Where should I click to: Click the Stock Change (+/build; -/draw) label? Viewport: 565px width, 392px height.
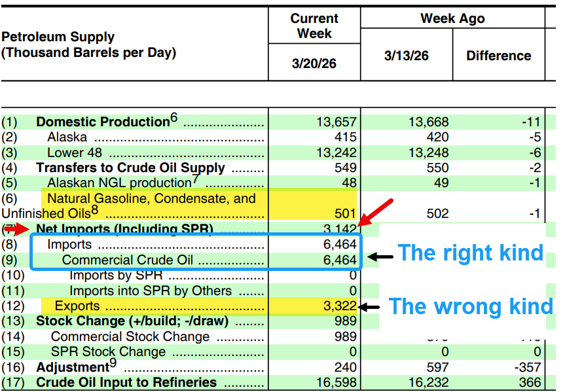coord(132,321)
